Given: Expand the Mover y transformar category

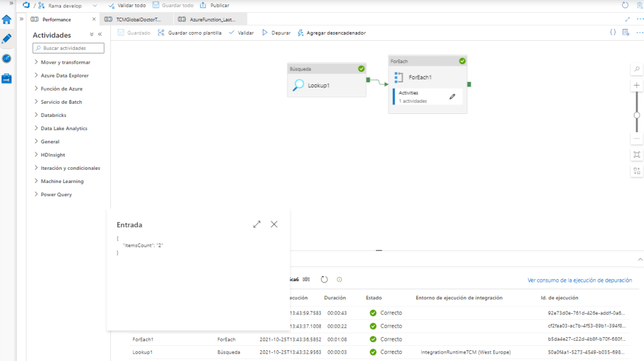Looking at the screenshot, I should (x=65, y=62).
